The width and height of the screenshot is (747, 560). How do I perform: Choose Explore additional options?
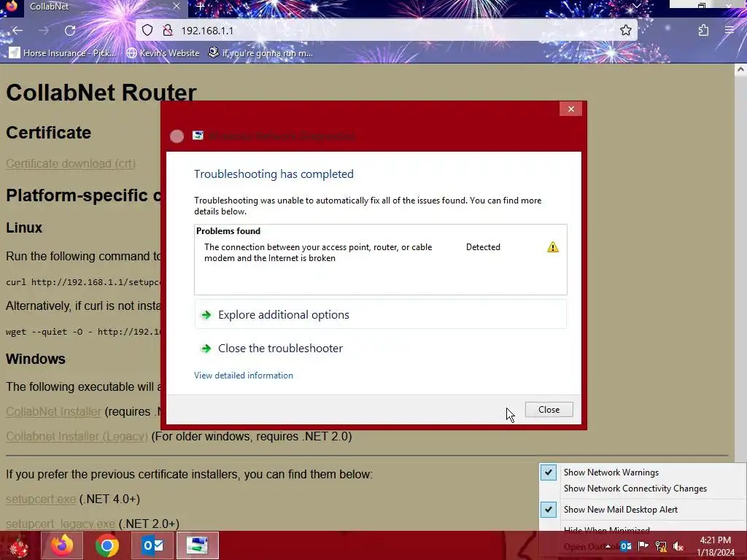click(380, 315)
